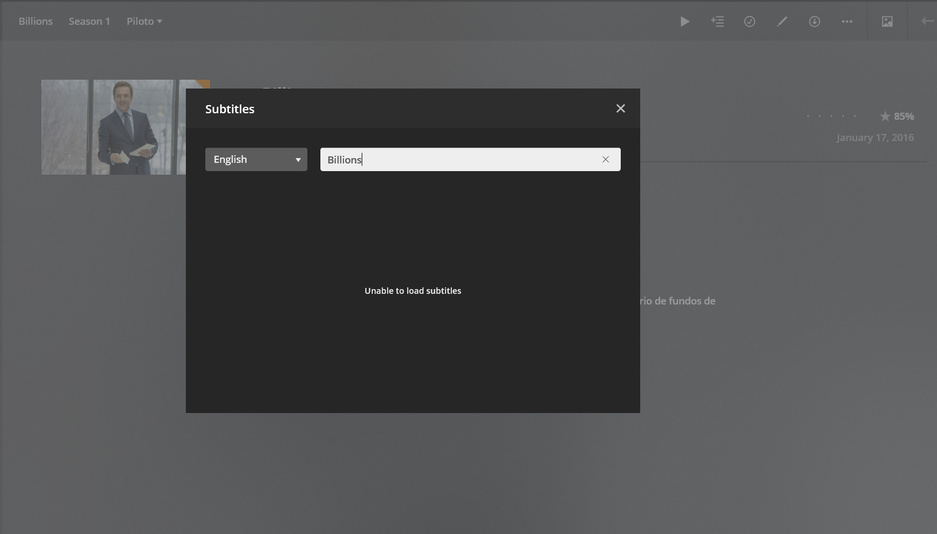Click the 'Unable to load subtitles' message

point(413,291)
